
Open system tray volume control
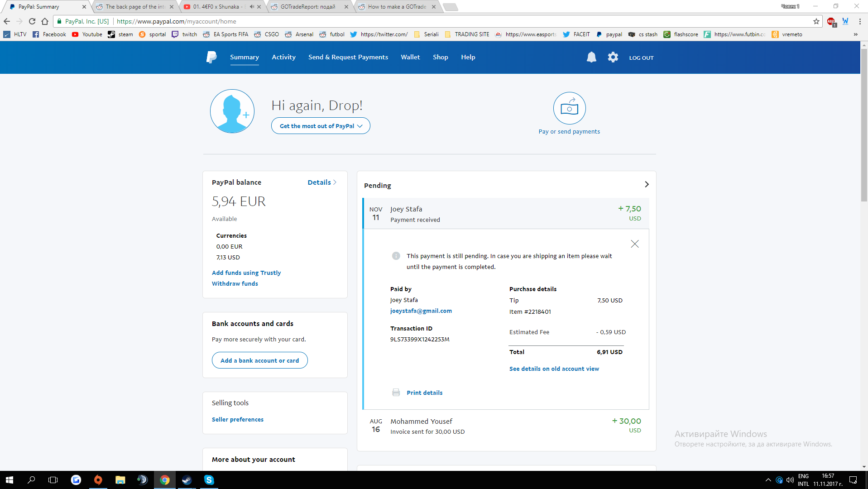click(x=790, y=480)
